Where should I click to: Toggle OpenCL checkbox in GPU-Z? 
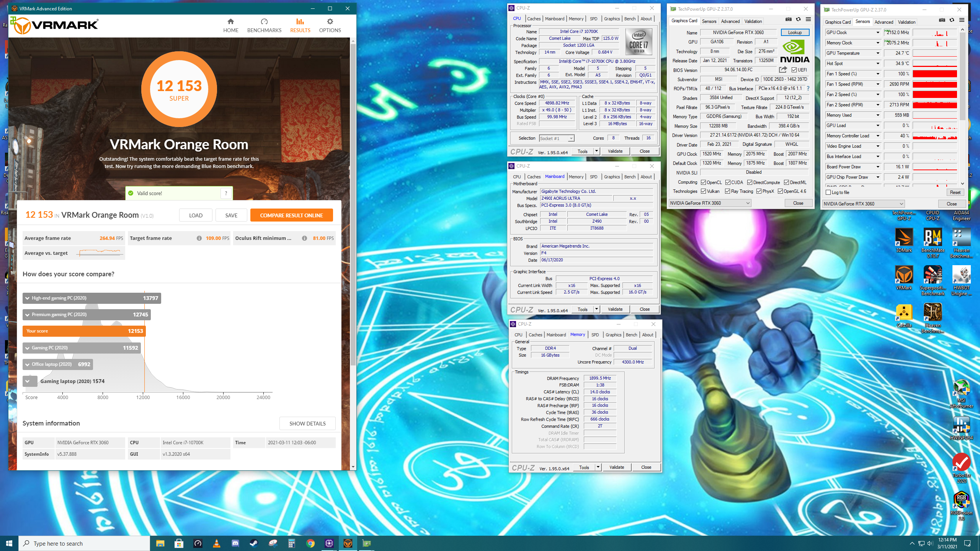[703, 183]
